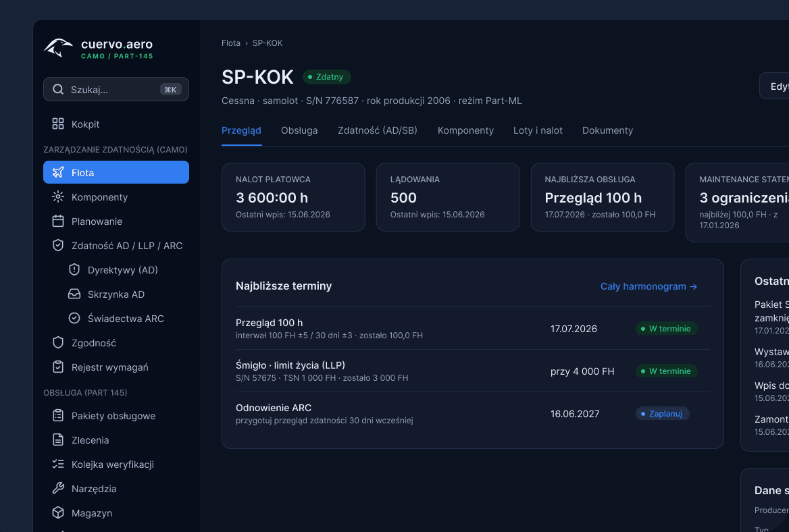The height and width of the screenshot is (532, 789).
Task: Click the W terminie badge for Przegląd 100 h
Action: [x=666, y=329]
